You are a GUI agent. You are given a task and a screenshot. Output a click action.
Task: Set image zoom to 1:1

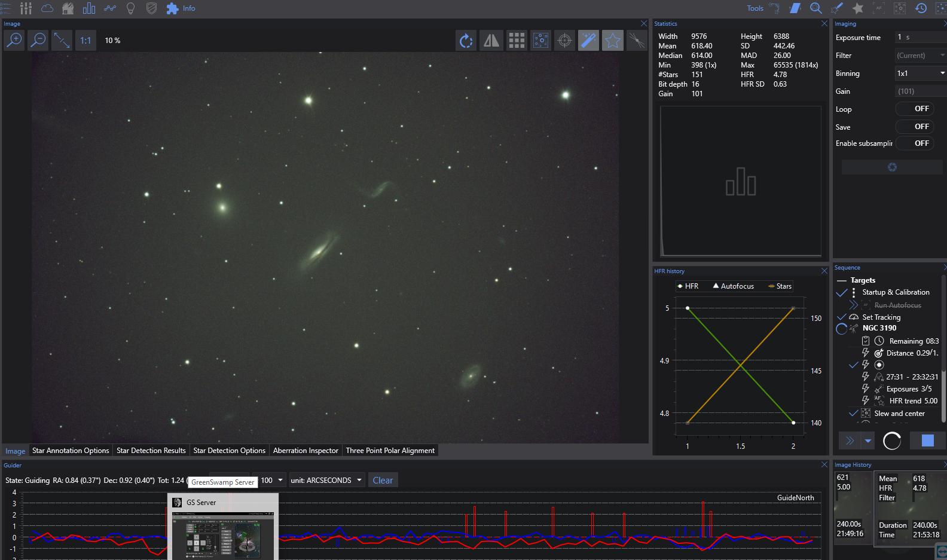[x=85, y=41]
